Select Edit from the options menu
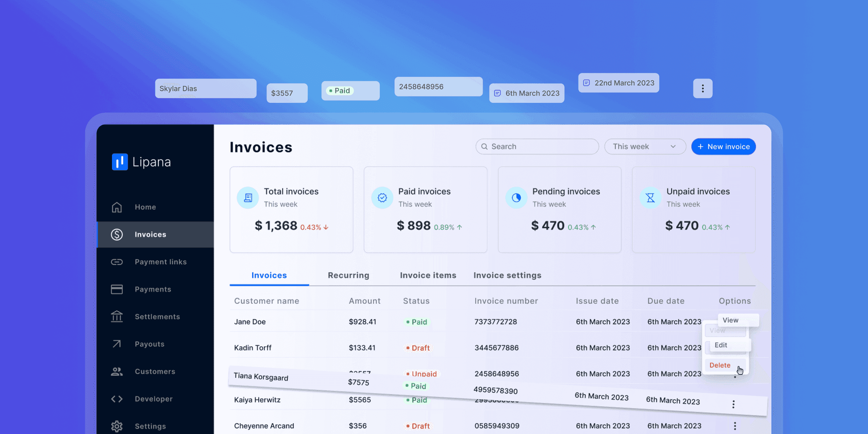868x434 pixels. [720, 345]
